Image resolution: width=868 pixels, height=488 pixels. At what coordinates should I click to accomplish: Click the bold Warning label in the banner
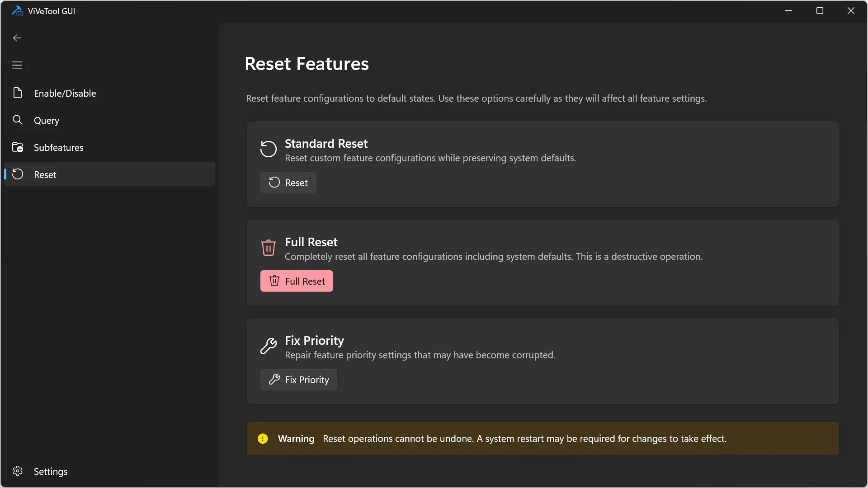point(296,439)
